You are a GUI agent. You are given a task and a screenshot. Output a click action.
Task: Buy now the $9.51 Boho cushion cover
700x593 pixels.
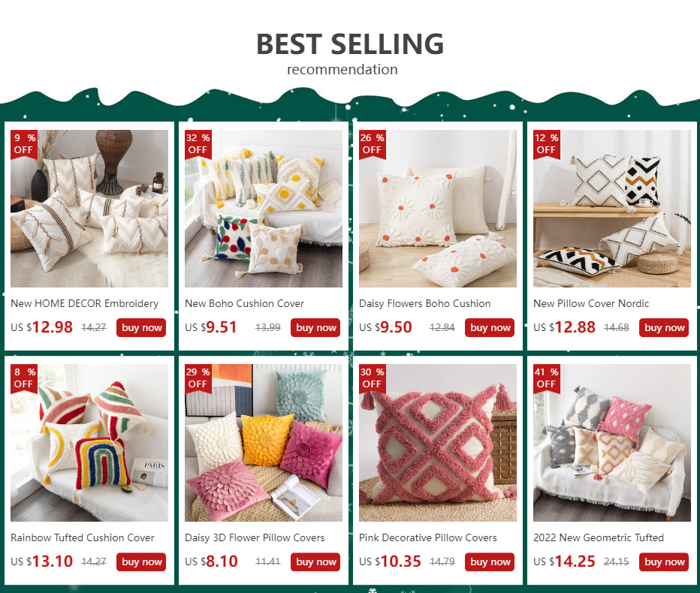point(315,327)
